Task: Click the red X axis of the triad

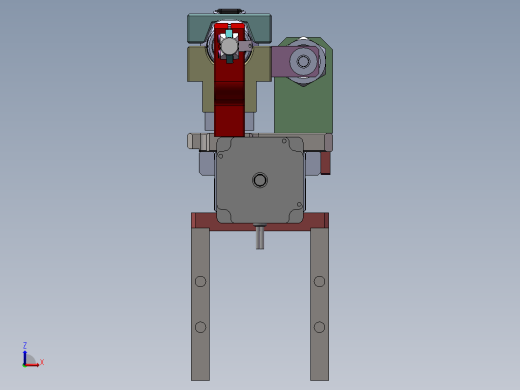Action: coord(32,365)
